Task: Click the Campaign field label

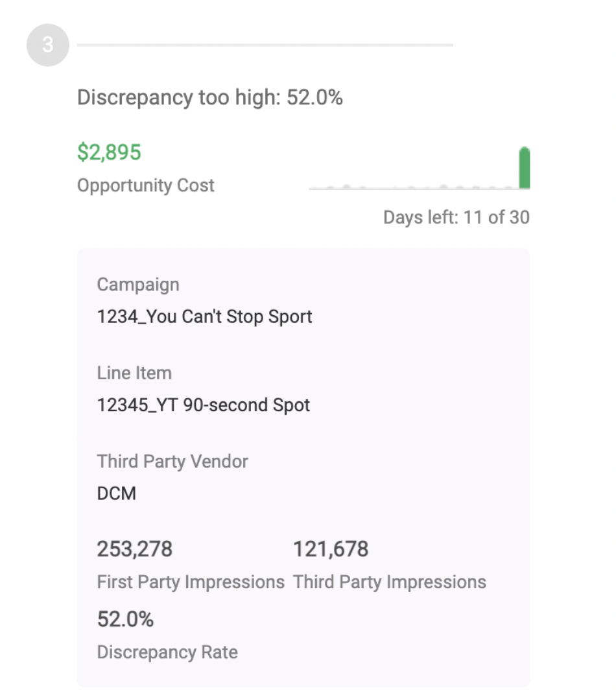Action: pyautogui.click(x=138, y=285)
